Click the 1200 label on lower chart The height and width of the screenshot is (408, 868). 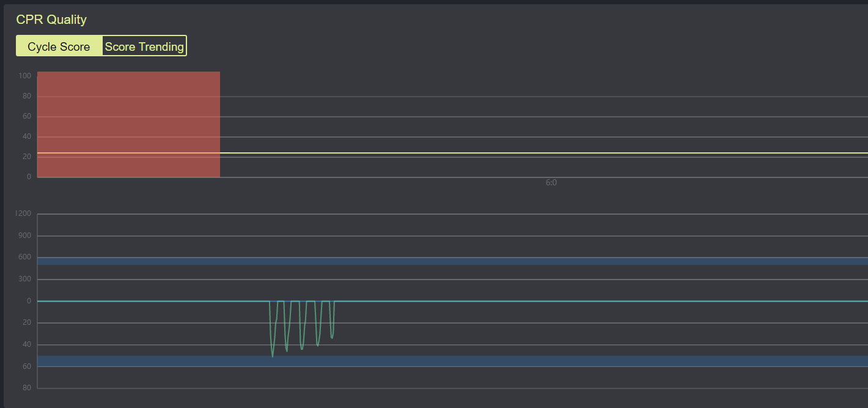(x=24, y=213)
